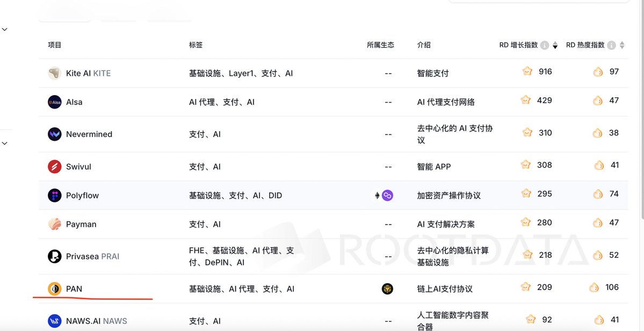
Task: Open the Payman project logo
Action: tap(55, 224)
